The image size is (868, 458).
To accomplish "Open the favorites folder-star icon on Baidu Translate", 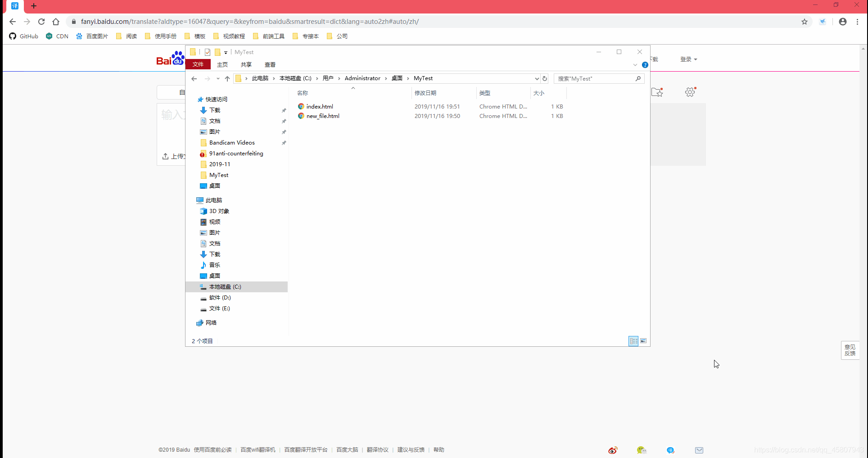I will pyautogui.click(x=657, y=92).
